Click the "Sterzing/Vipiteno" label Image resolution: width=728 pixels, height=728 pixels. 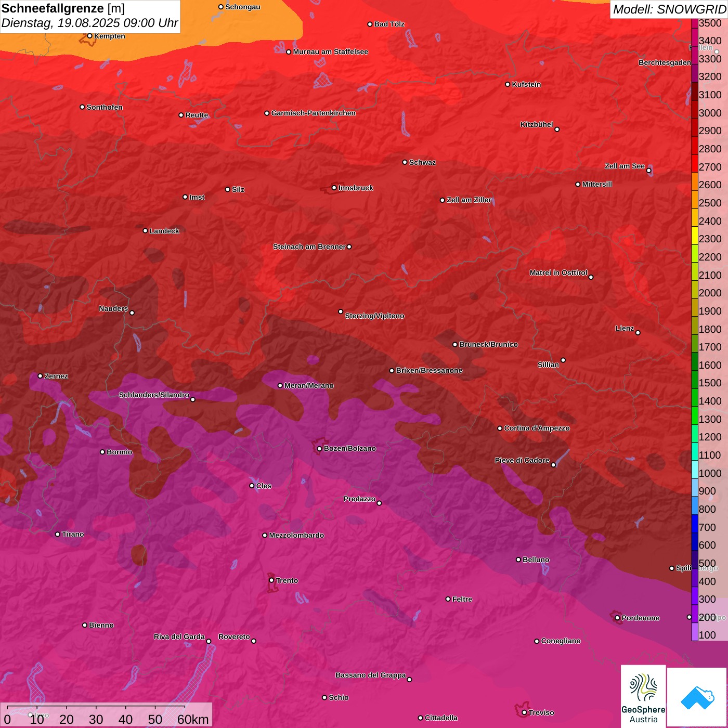click(x=374, y=316)
